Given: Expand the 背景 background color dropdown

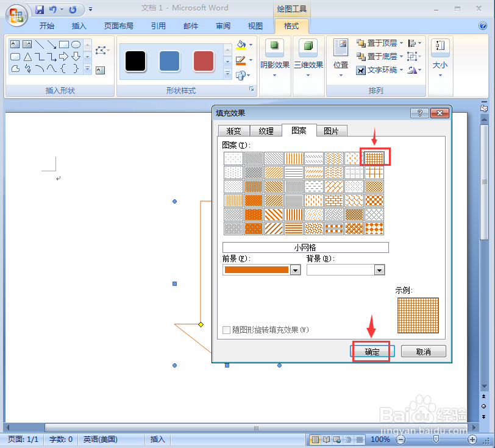Looking at the screenshot, I should click(379, 270).
